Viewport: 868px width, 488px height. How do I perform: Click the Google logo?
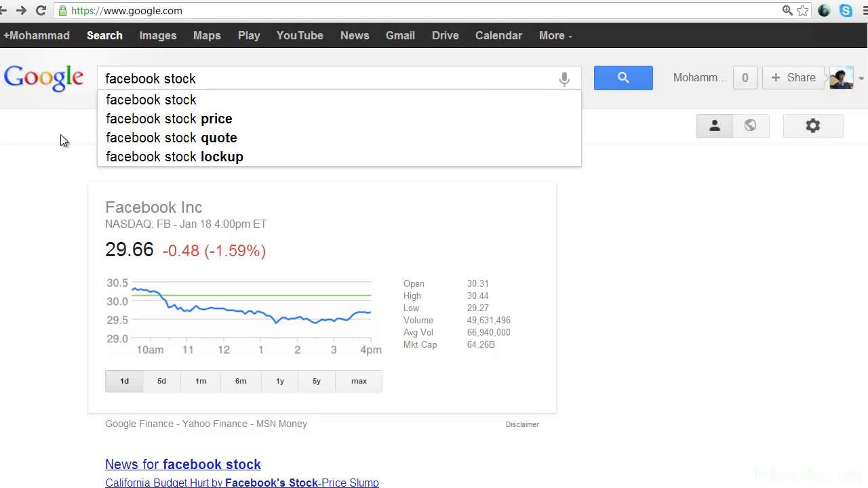(44, 78)
